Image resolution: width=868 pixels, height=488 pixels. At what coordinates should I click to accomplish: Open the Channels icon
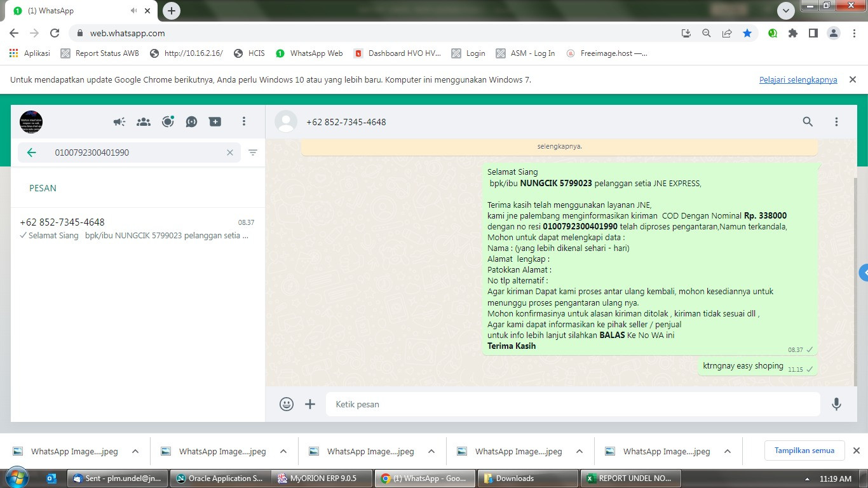coord(192,121)
